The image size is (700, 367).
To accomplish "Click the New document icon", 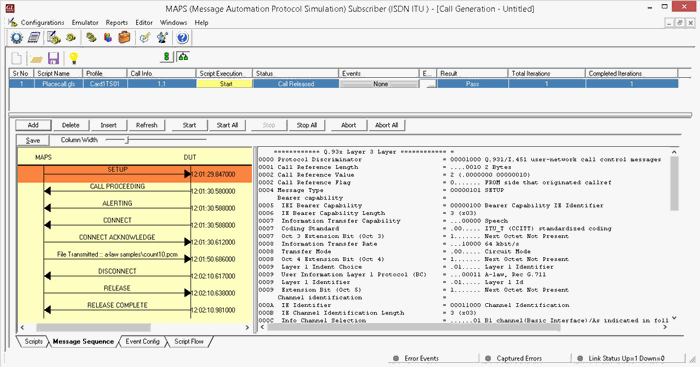I will coord(17,58).
